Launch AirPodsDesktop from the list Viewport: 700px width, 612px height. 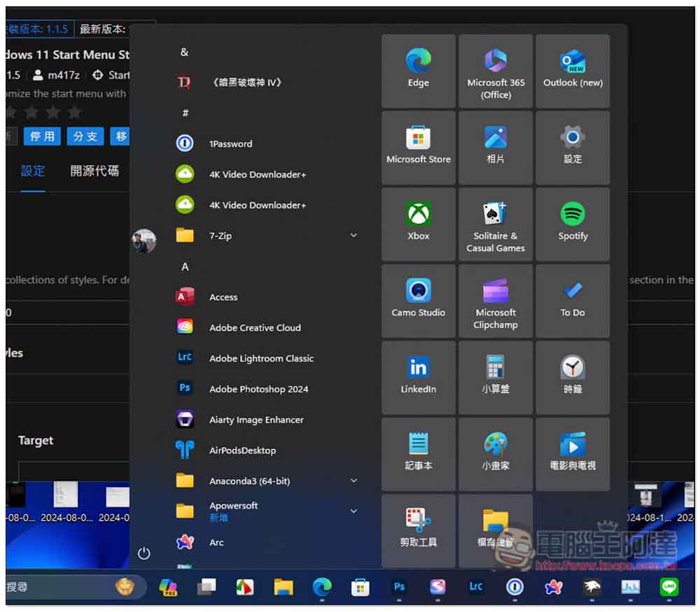click(268, 450)
